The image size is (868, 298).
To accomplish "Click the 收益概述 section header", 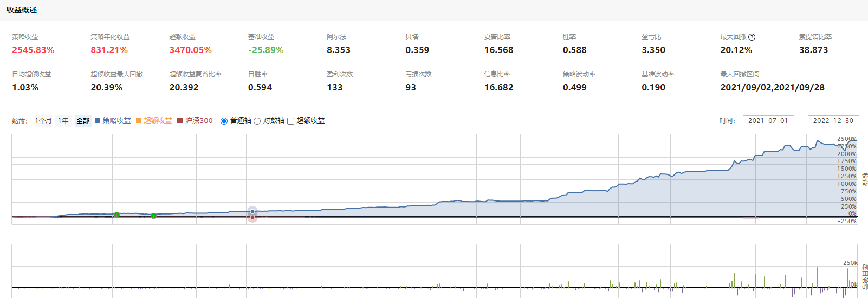I will [22, 10].
